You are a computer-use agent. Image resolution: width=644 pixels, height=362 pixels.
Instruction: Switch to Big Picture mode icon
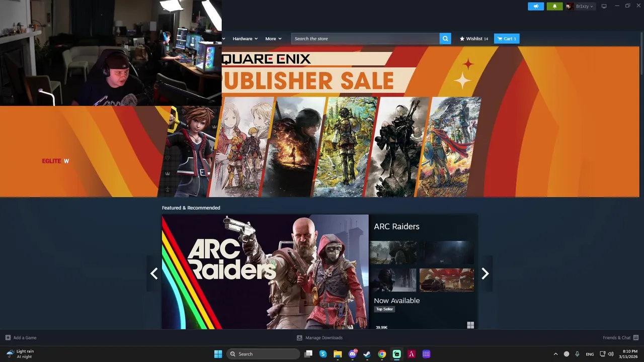(604, 6)
